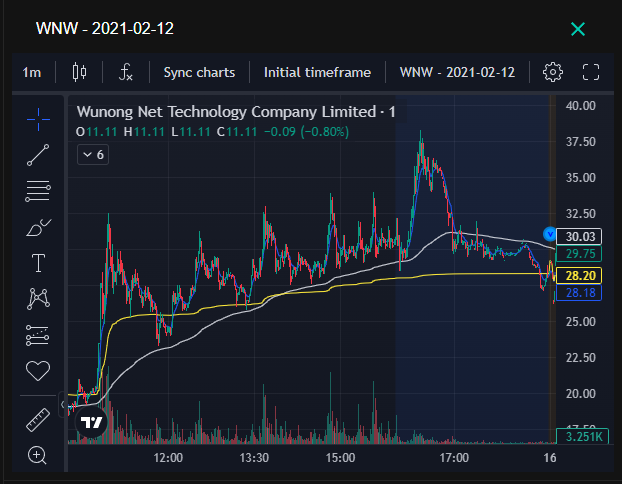Image resolution: width=622 pixels, height=484 pixels.
Task: Change the 1m timeframe interval
Action: [x=32, y=73]
